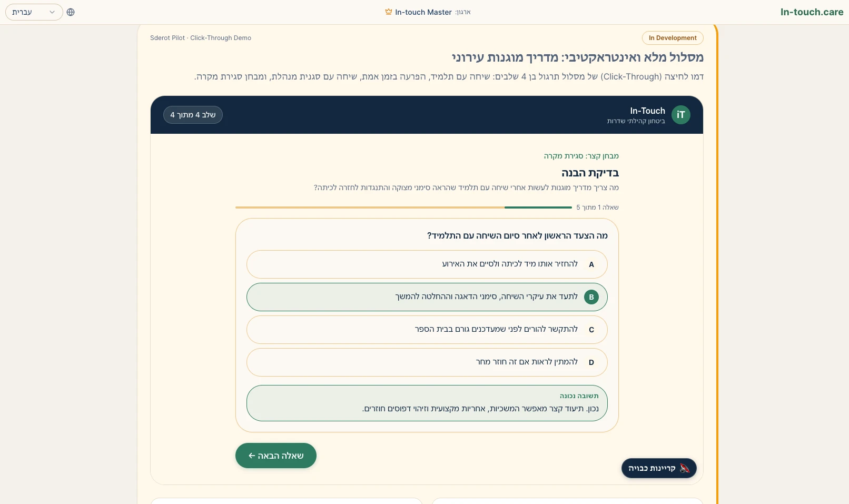Viewport: 849px width, 504px height.
Task: Click the Sderot Pilot · Click-Through Demo label
Action: pos(201,38)
